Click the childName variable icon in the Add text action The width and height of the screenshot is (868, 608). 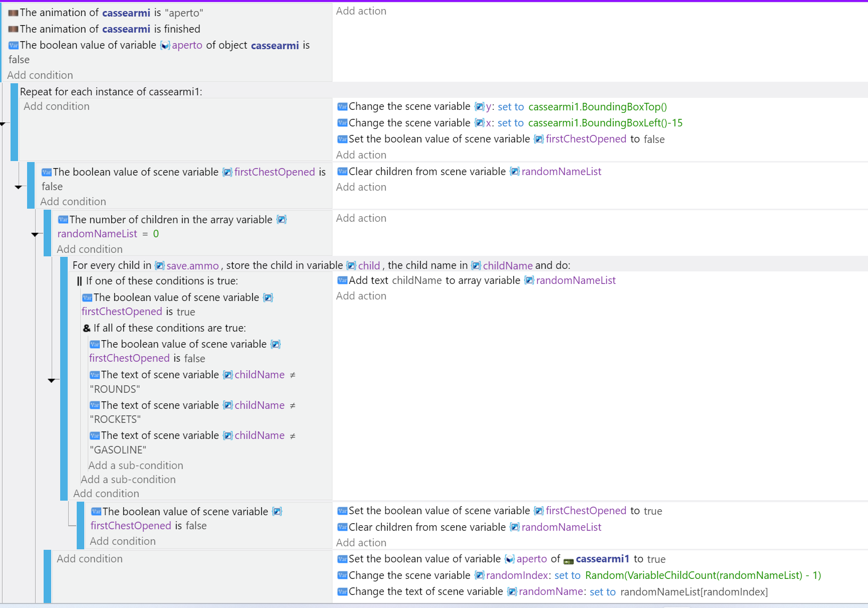(416, 280)
